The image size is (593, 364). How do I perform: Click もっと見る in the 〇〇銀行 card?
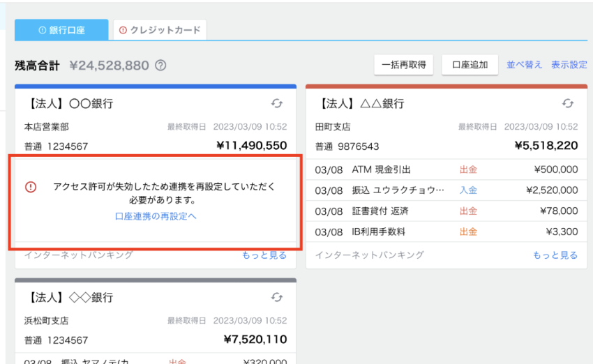(x=264, y=255)
